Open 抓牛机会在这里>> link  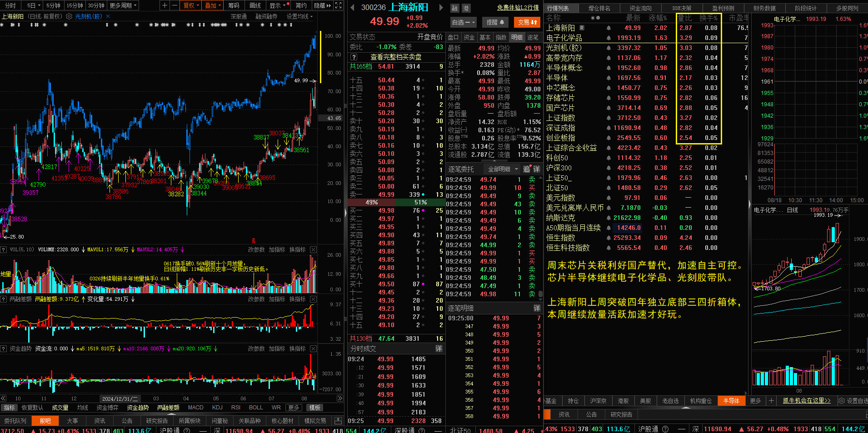pyautogui.click(x=807, y=401)
